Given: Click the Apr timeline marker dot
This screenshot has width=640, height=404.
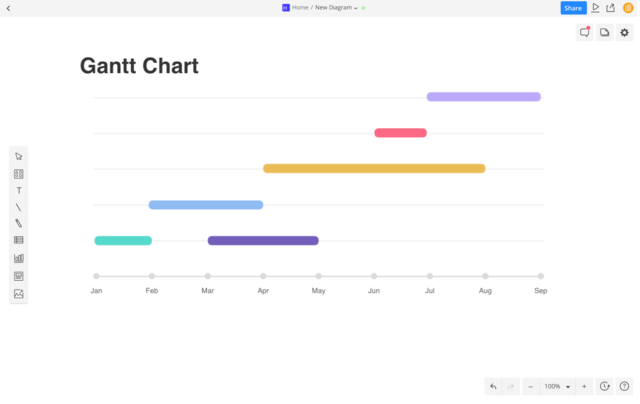Looking at the screenshot, I should [263, 276].
